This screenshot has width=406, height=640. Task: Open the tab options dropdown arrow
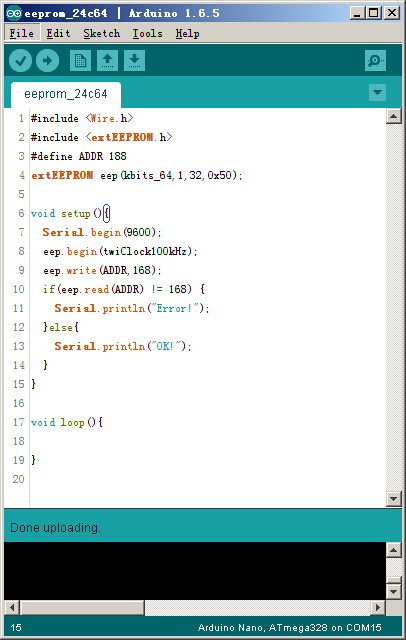[x=377, y=92]
